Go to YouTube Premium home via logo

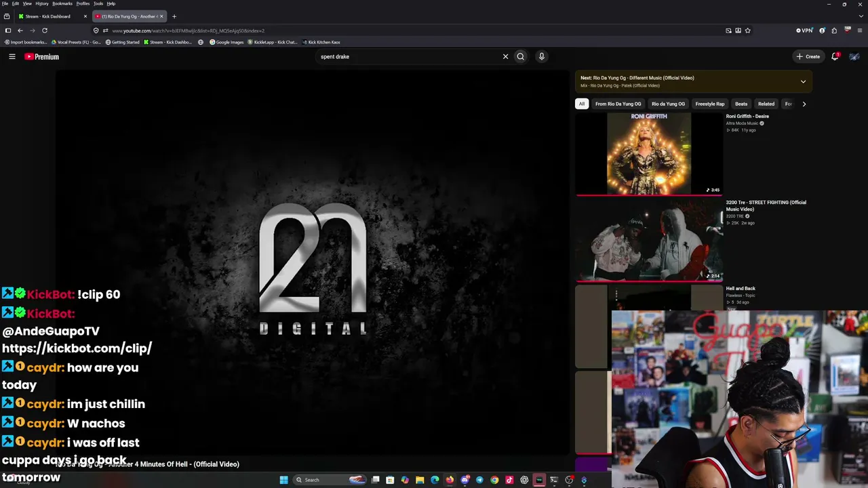pos(42,57)
